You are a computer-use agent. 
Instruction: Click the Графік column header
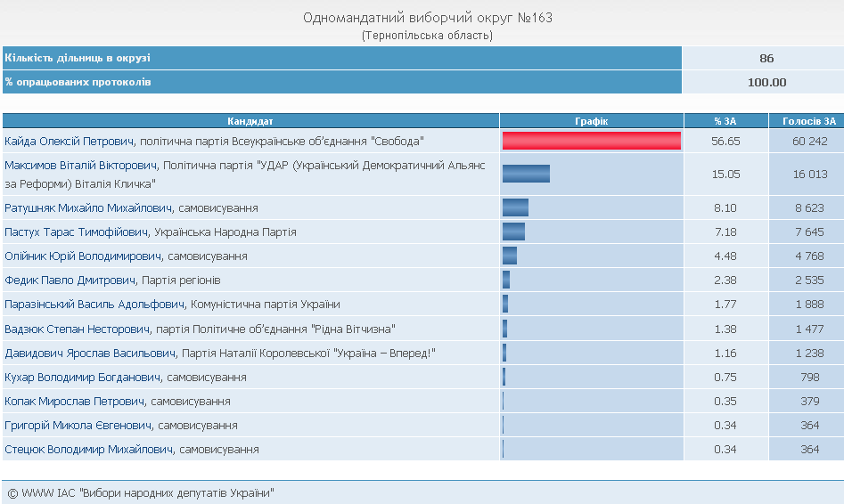[592, 121]
